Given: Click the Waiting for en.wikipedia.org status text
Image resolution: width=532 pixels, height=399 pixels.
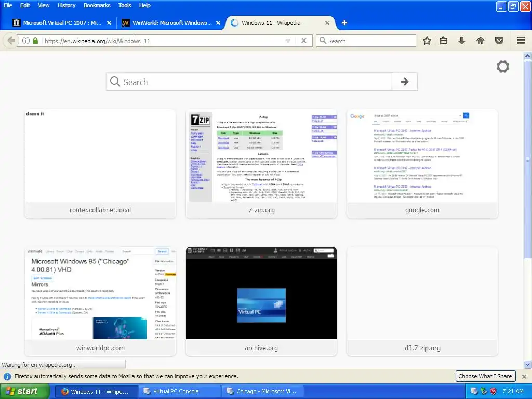Looking at the screenshot, I should (39, 365).
